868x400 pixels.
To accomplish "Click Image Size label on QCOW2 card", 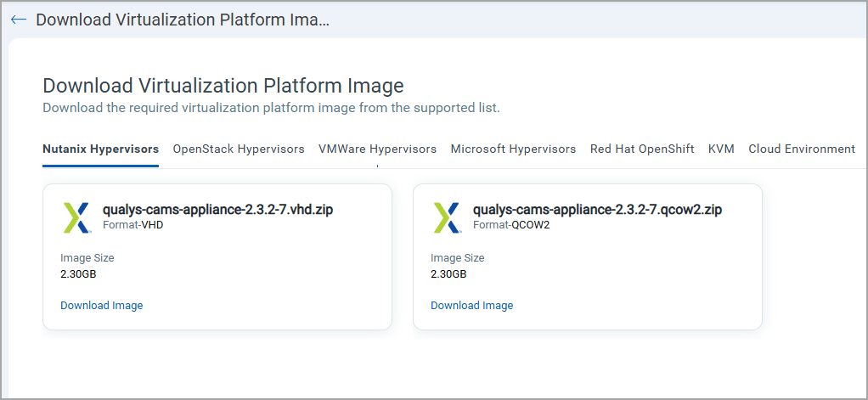I will pyautogui.click(x=457, y=258).
